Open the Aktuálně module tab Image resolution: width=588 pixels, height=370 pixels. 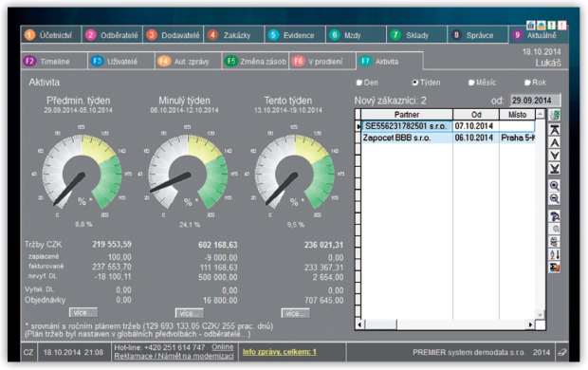(x=539, y=35)
